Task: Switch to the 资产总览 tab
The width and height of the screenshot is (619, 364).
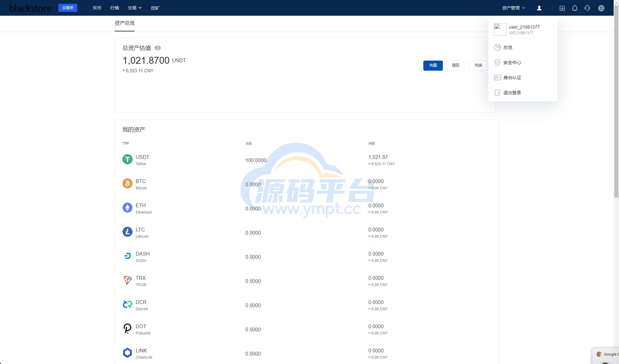Action: 125,23
